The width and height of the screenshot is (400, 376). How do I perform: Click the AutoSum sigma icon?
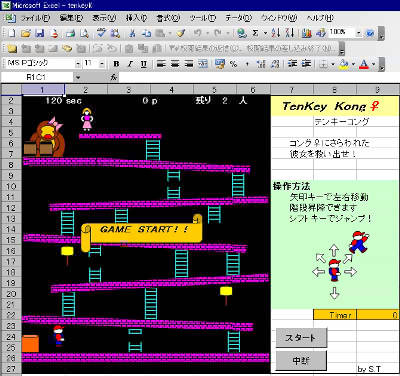tap(255, 33)
